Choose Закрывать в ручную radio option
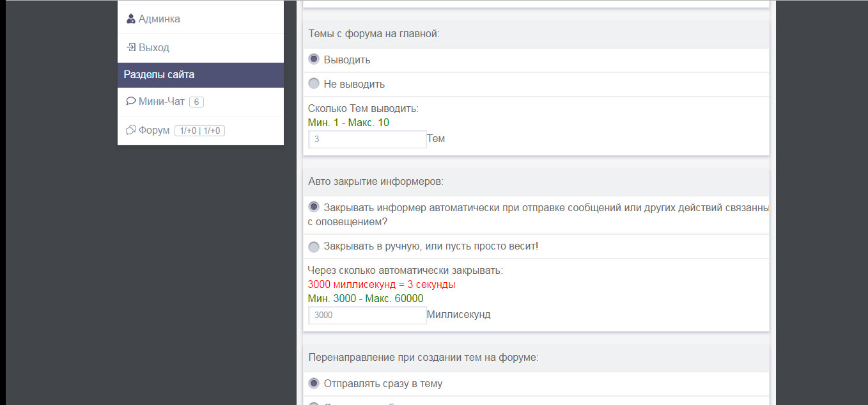868x405 pixels. [314, 246]
